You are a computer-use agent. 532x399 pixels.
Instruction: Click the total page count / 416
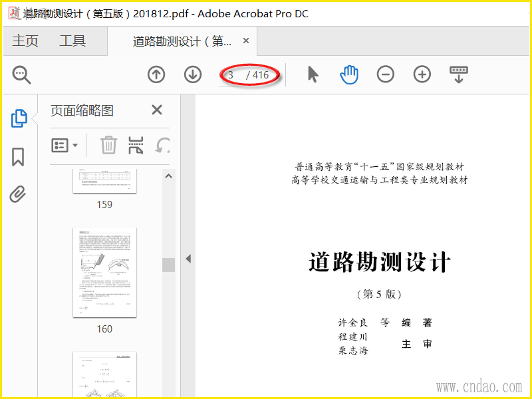pyautogui.click(x=257, y=75)
